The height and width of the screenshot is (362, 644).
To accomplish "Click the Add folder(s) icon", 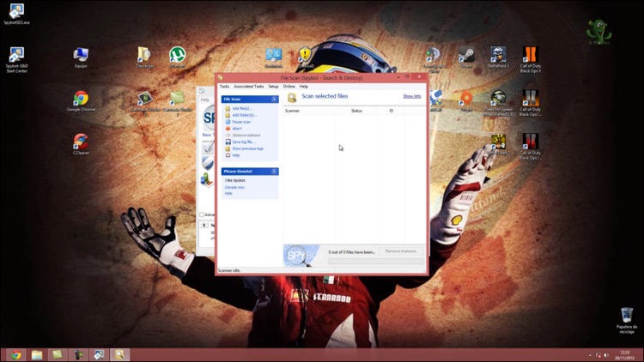I will (x=228, y=115).
